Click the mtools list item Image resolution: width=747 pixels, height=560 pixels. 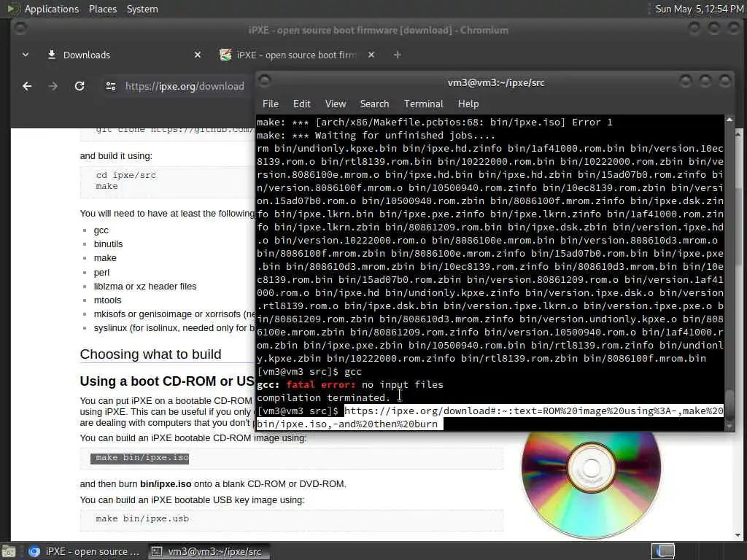(x=108, y=300)
